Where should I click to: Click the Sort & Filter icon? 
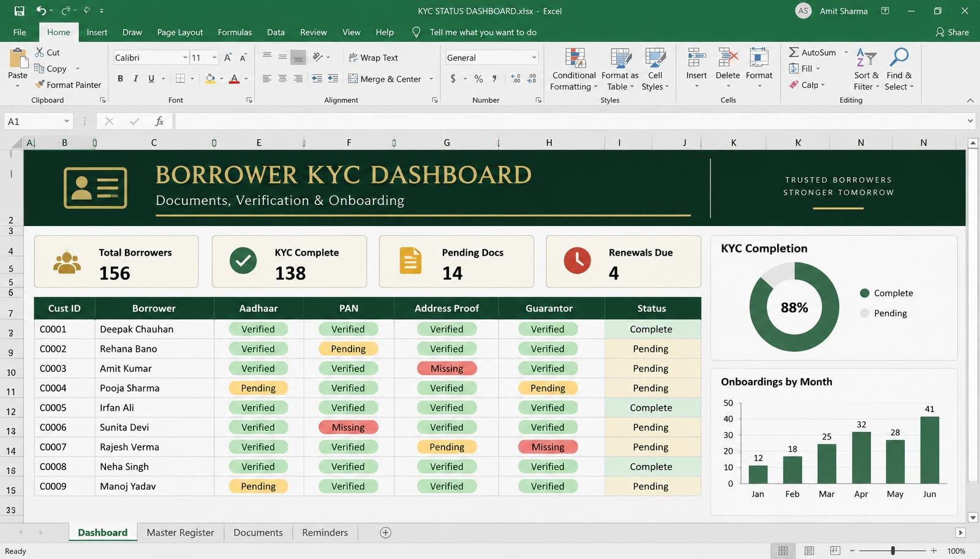point(866,58)
